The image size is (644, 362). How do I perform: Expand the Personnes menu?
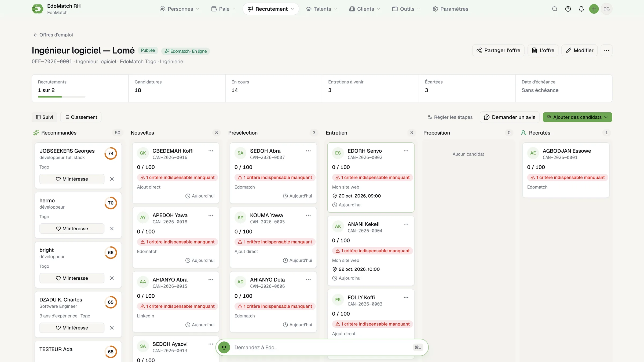point(179,9)
